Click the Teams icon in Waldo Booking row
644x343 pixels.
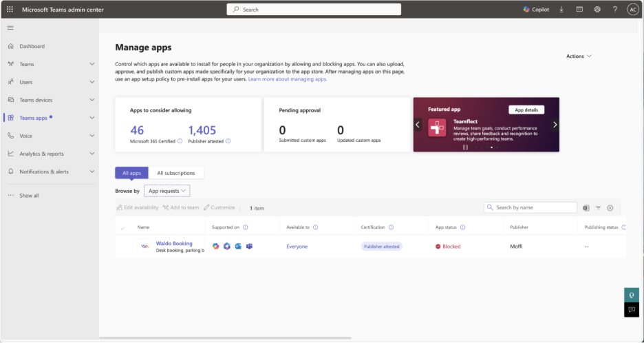pyautogui.click(x=249, y=247)
